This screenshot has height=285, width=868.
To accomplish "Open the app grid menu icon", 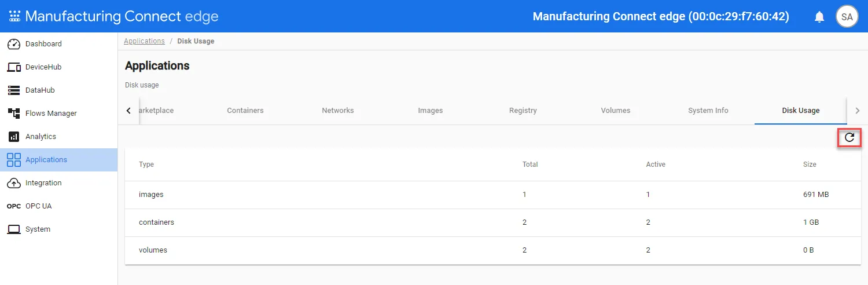I will click(x=14, y=16).
